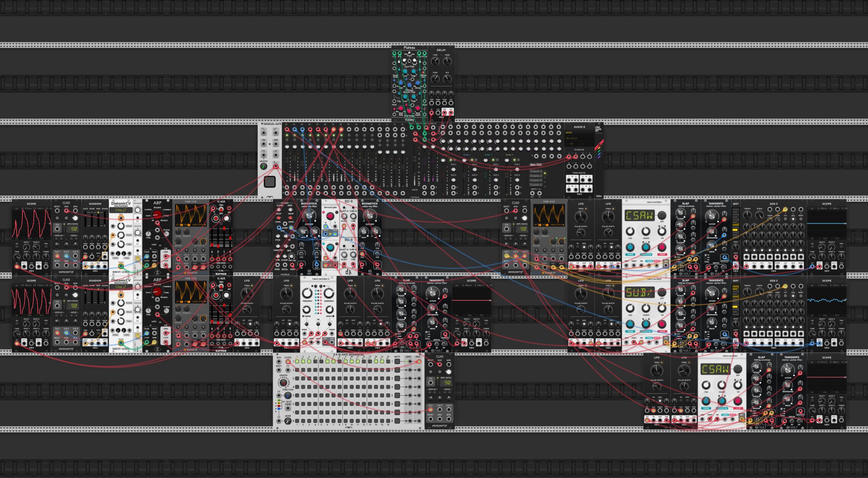Adjust the channel 01 fader on the mixer
This screenshot has height=478, width=868.
click(x=287, y=160)
